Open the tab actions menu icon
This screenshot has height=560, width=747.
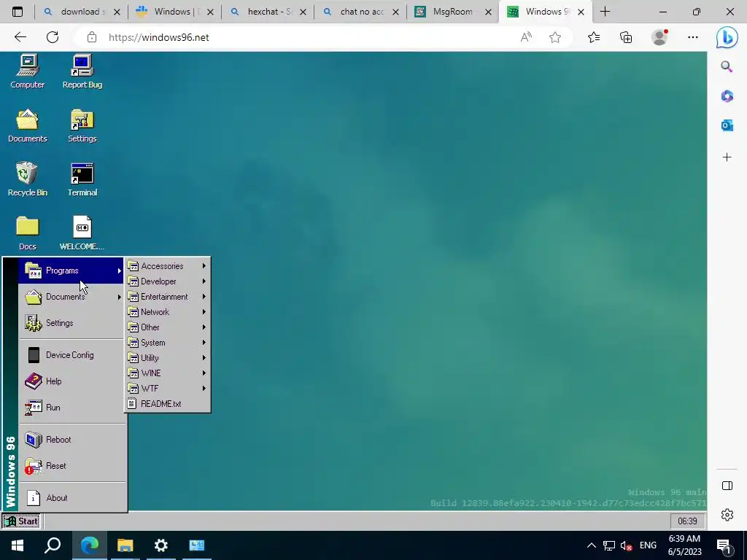(x=18, y=12)
